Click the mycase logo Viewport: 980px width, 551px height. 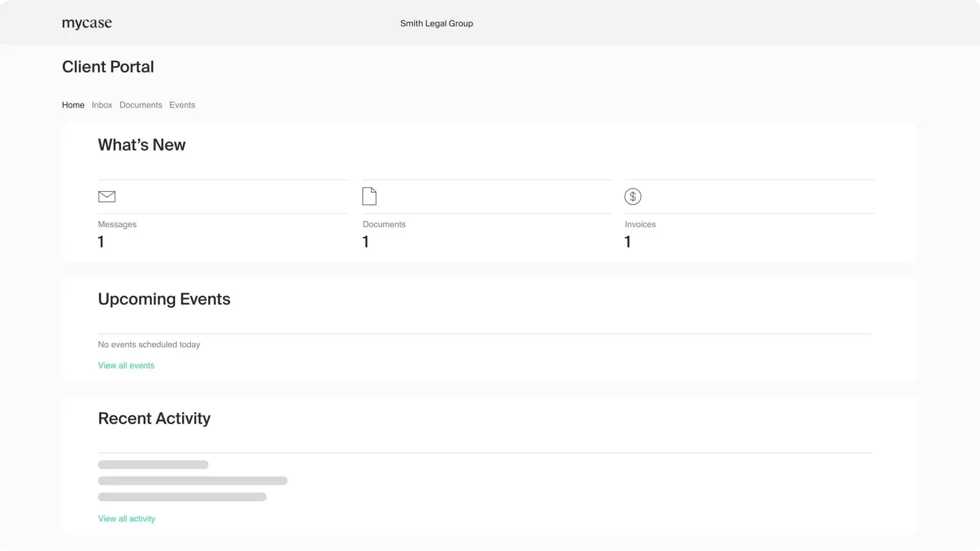pyautogui.click(x=87, y=23)
